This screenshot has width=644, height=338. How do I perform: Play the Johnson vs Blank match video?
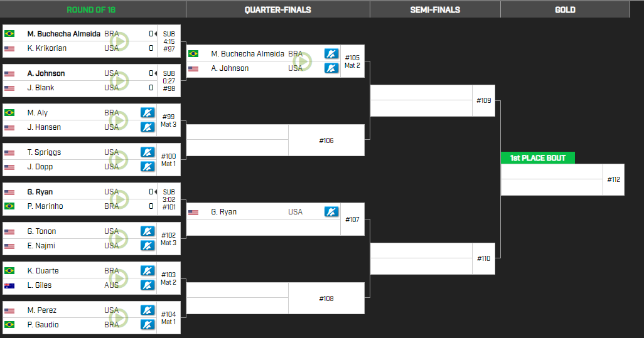tap(119, 81)
